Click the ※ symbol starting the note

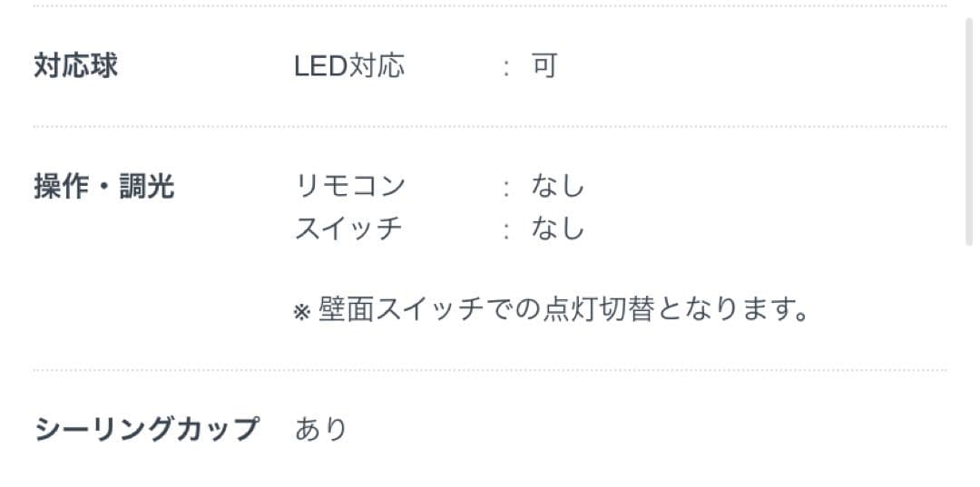click(x=302, y=312)
